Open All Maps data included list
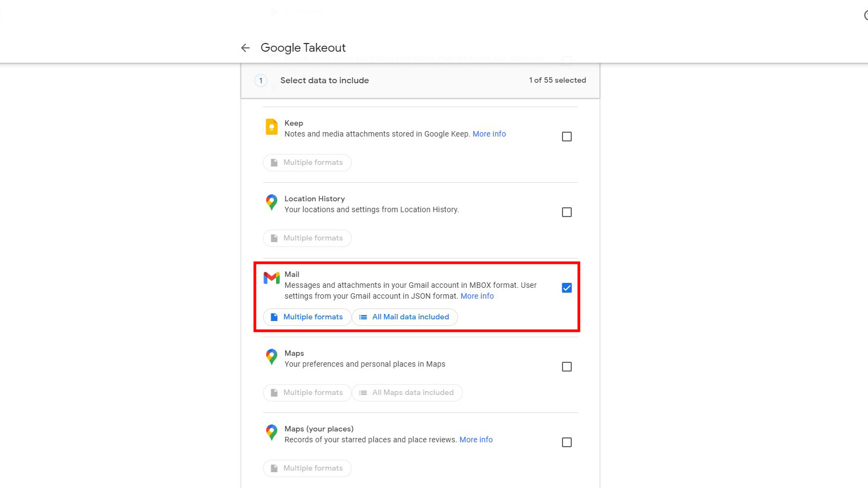The height and width of the screenshot is (488, 868). (407, 393)
